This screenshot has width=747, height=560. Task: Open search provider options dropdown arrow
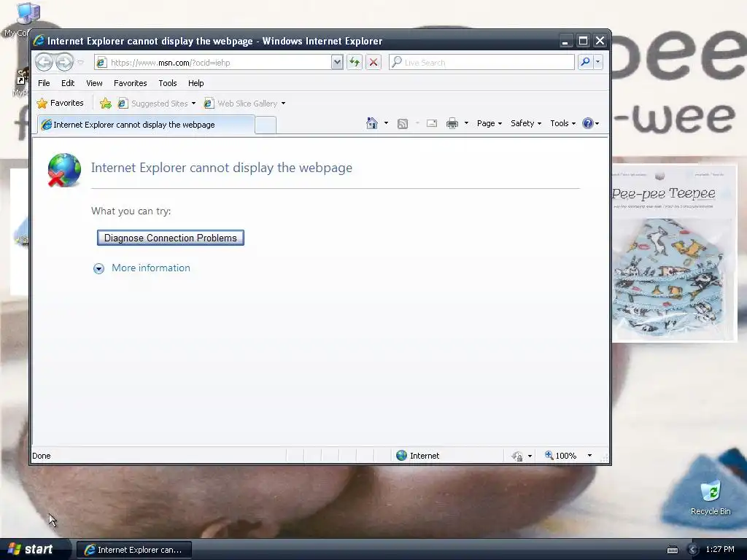pyautogui.click(x=597, y=63)
